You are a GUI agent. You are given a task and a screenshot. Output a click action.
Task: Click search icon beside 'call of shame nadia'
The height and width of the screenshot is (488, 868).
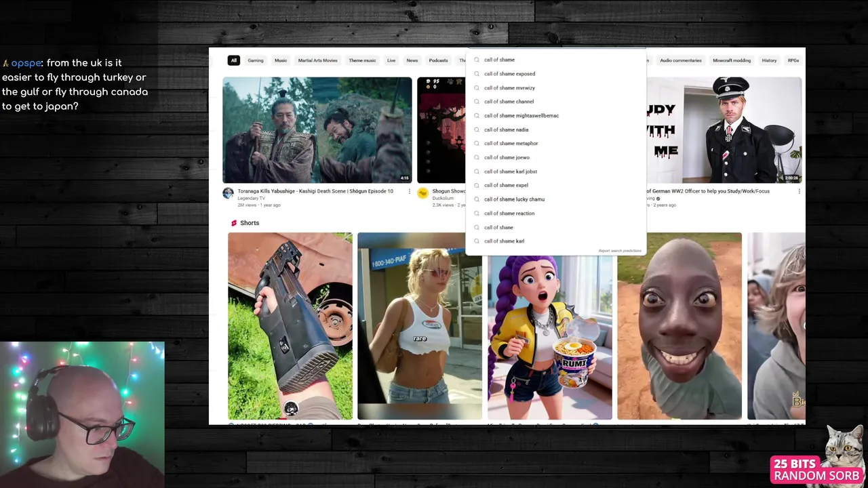pyautogui.click(x=477, y=129)
